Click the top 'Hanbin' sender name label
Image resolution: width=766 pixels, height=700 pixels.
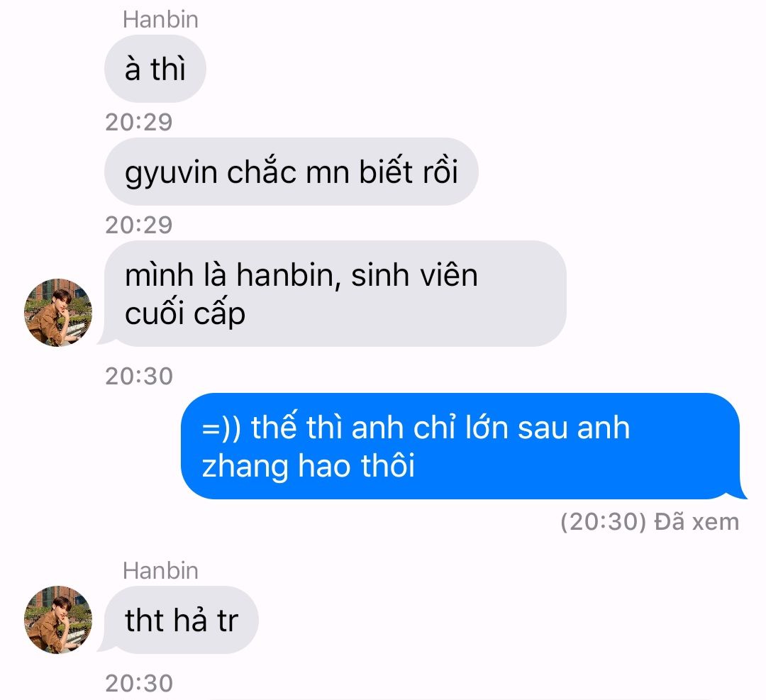click(x=160, y=20)
